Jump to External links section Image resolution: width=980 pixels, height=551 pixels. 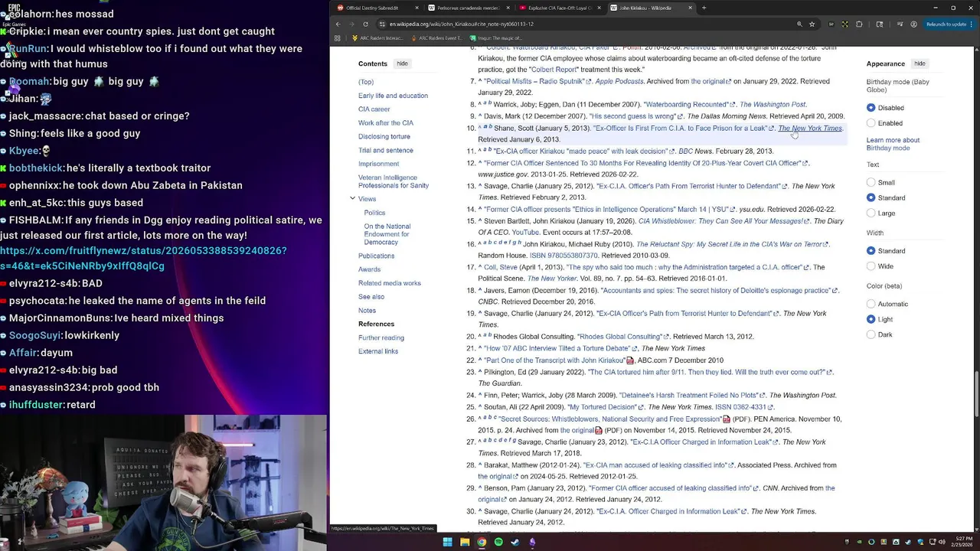click(378, 351)
